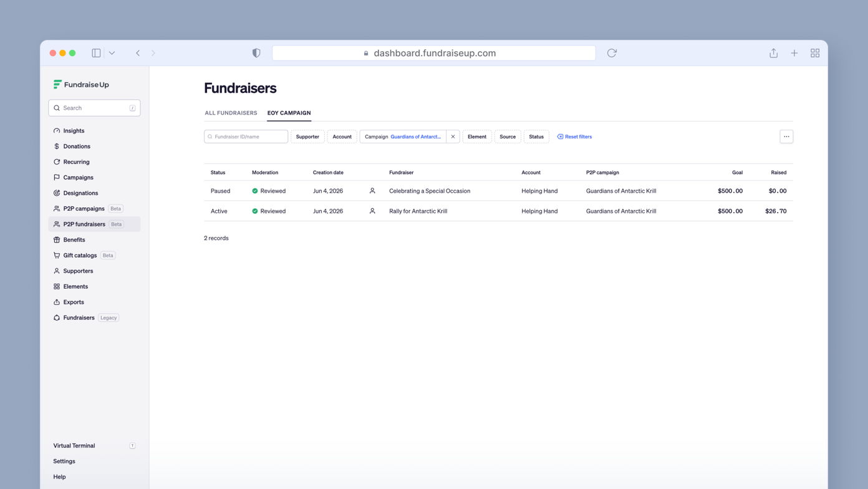The width and height of the screenshot is (868, 489).
Task: Click the dashboard.fundraiseup.com address bar
Action: click(434, 53)
